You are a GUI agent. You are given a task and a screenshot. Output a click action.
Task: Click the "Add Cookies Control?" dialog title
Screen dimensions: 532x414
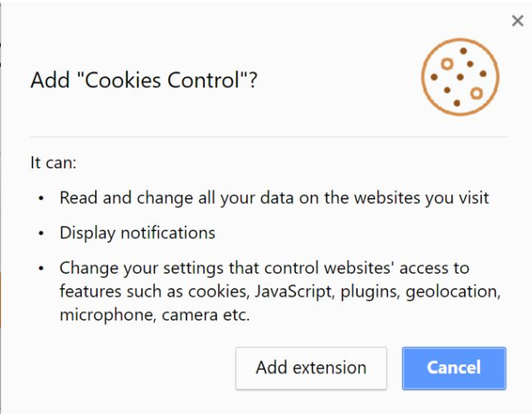click(x=144, y=80)
